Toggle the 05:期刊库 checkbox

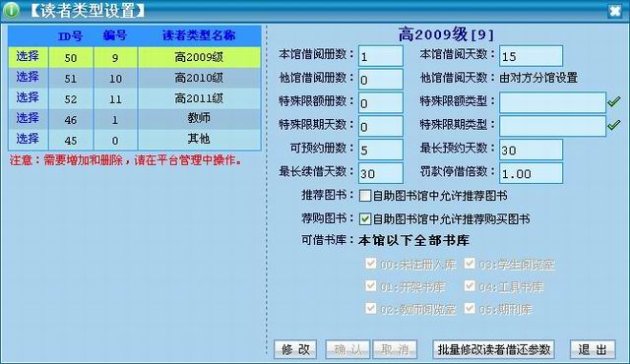470,308
